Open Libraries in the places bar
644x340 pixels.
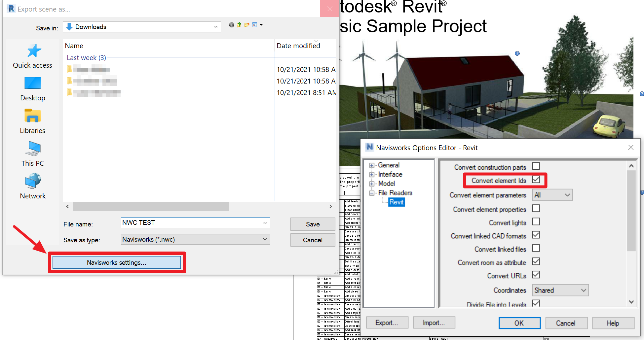pos(33,121)
